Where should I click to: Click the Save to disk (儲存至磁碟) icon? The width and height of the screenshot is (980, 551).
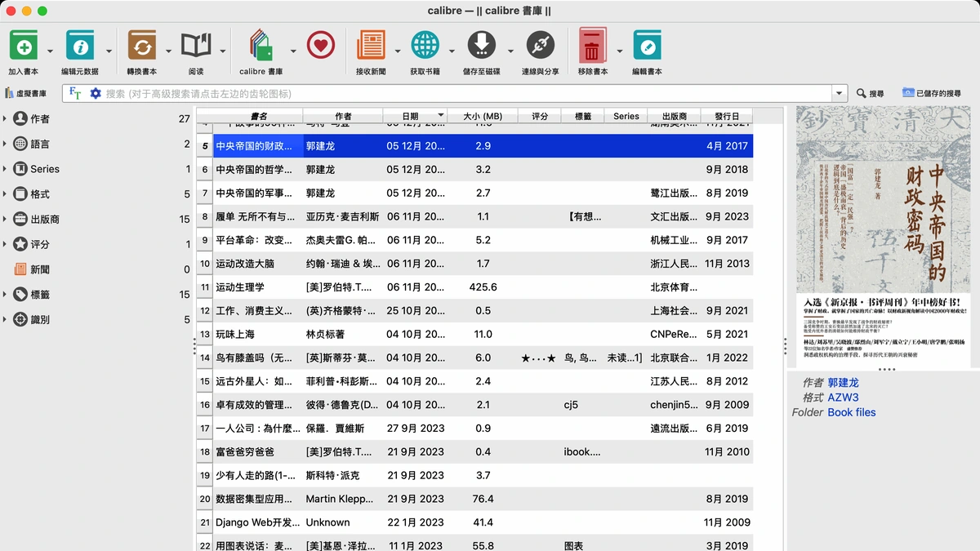click(482, 46)
